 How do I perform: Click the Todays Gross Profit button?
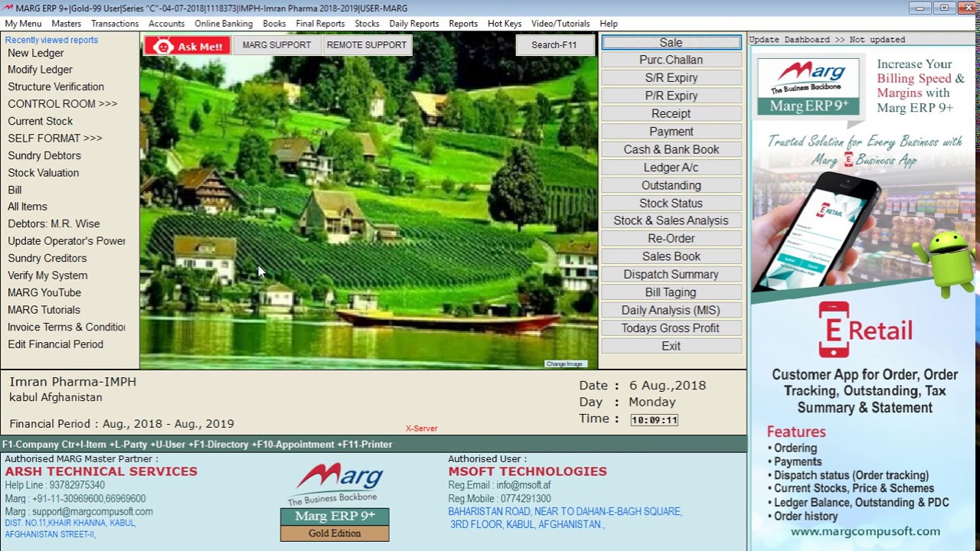[671, 328]
